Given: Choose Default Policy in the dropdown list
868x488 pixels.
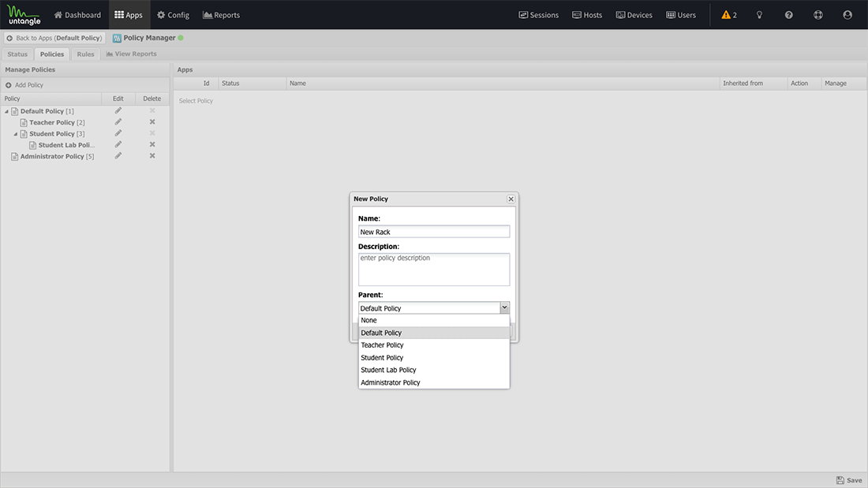Looking at the screenshot, I should point(434,333).
